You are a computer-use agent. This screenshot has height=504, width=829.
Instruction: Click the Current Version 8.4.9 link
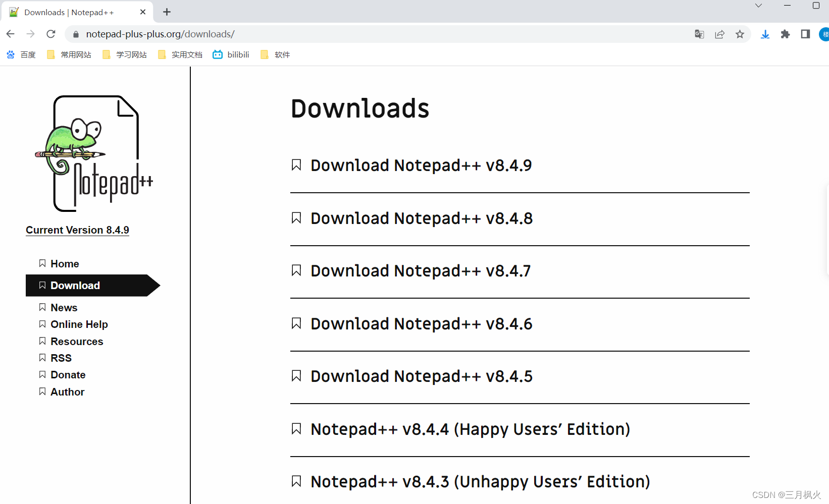pyautogui.click(x=77, y=230)
